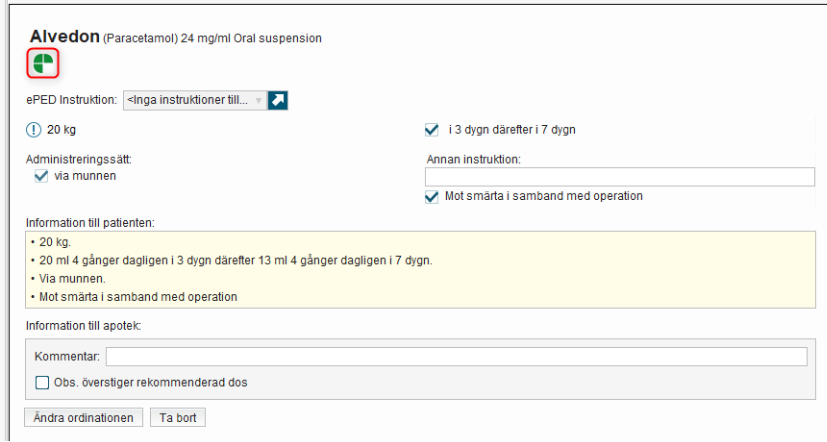Click the small down arrow of ePED combo box
Viewport: 827px width, 442px height.
click(x=258, y=100)
